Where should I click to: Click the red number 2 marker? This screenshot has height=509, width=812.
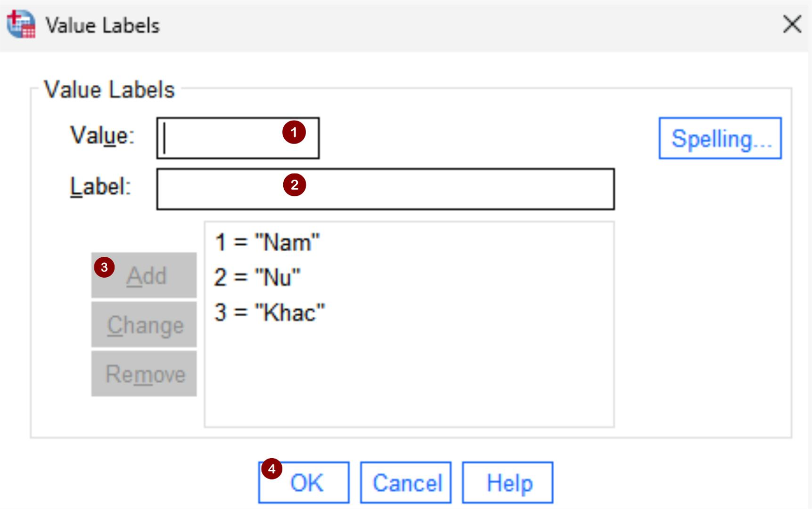click(294, 185)
